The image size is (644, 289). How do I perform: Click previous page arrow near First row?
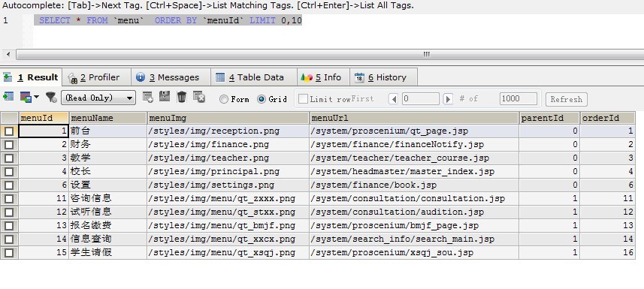[x=393, y=99]
